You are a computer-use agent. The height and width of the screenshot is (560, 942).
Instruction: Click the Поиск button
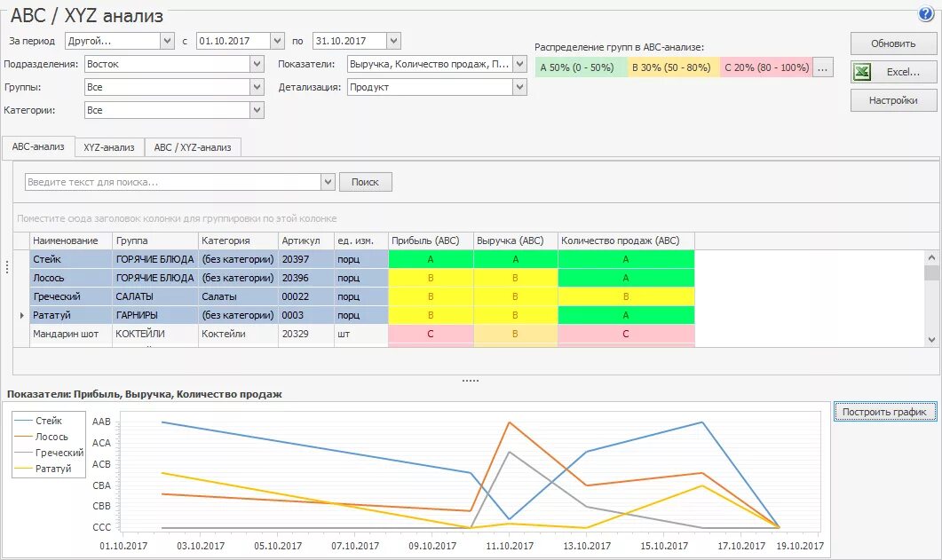coord(365,182)
